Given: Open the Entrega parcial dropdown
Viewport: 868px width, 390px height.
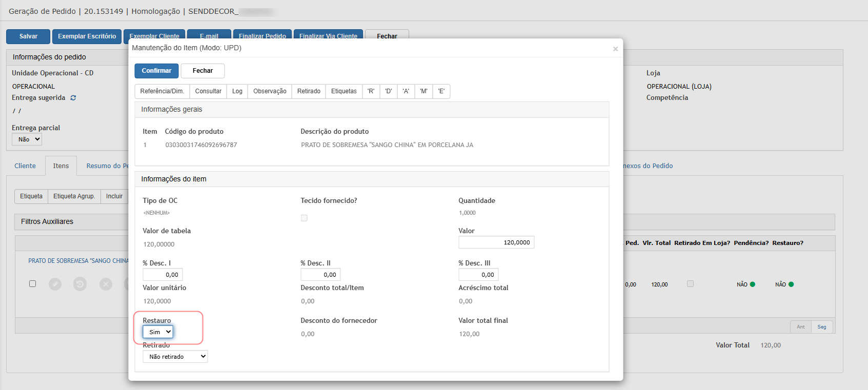Looking at the screenshot, I should [27, 139].
